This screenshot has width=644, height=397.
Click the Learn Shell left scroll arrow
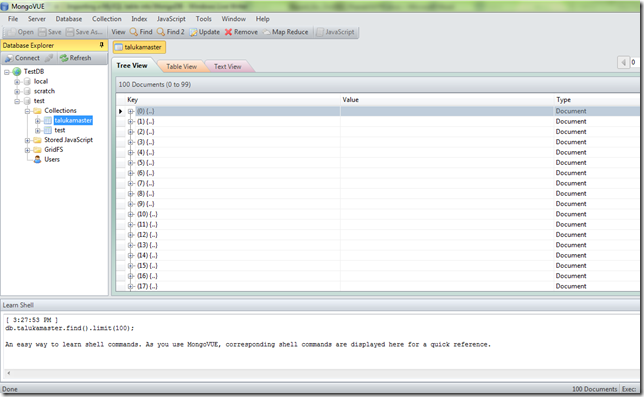9,373
